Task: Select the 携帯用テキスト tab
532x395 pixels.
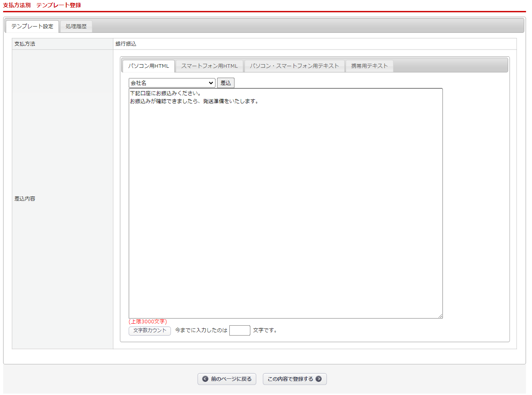Action: (x=370, y=66)
